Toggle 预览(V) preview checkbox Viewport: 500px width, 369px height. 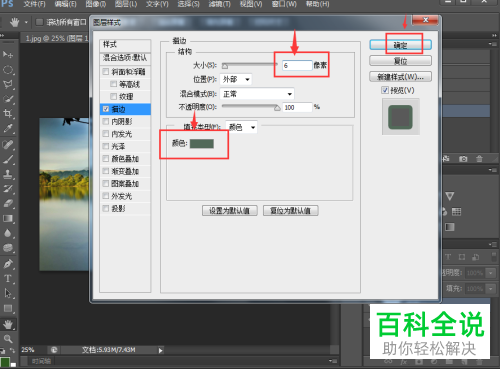coord(385,90)
